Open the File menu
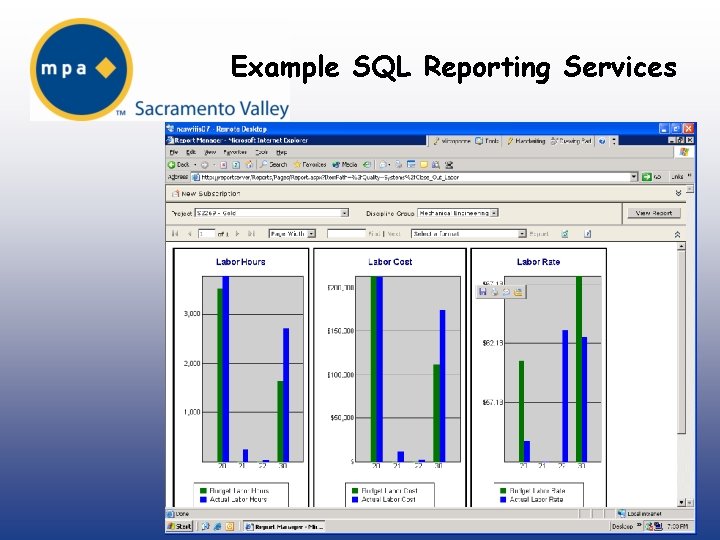The width and height of the screenshot is (720, 540). 174,152
